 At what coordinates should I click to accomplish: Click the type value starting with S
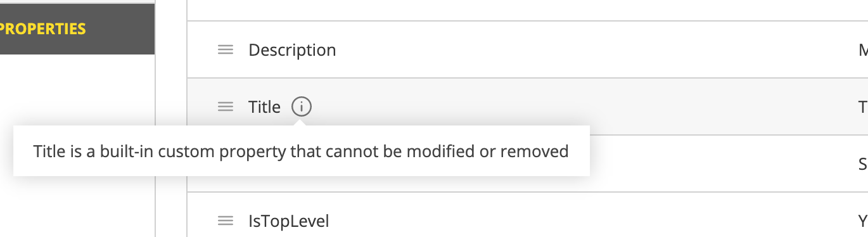863,164
